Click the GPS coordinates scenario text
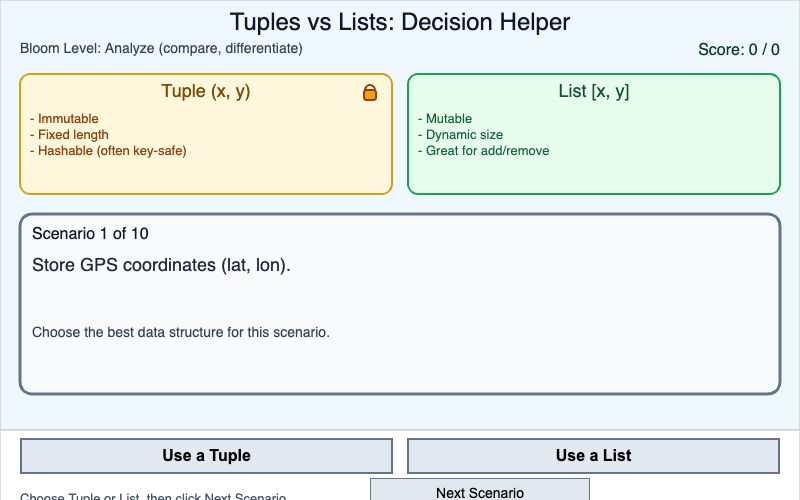Image resolution: width=800 pixels, height=500 pixels. 161,266
